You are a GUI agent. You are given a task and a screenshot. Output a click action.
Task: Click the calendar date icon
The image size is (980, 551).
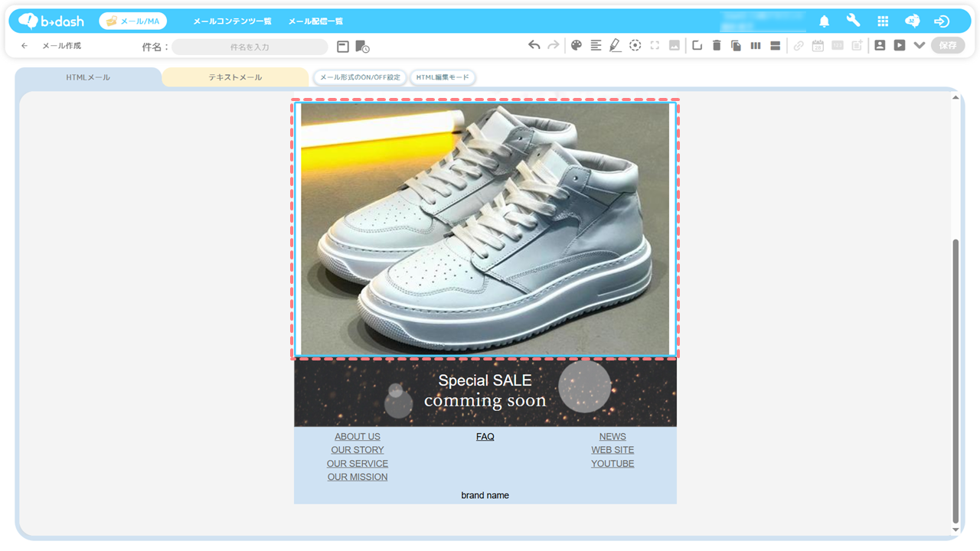(x=818, y=45)
